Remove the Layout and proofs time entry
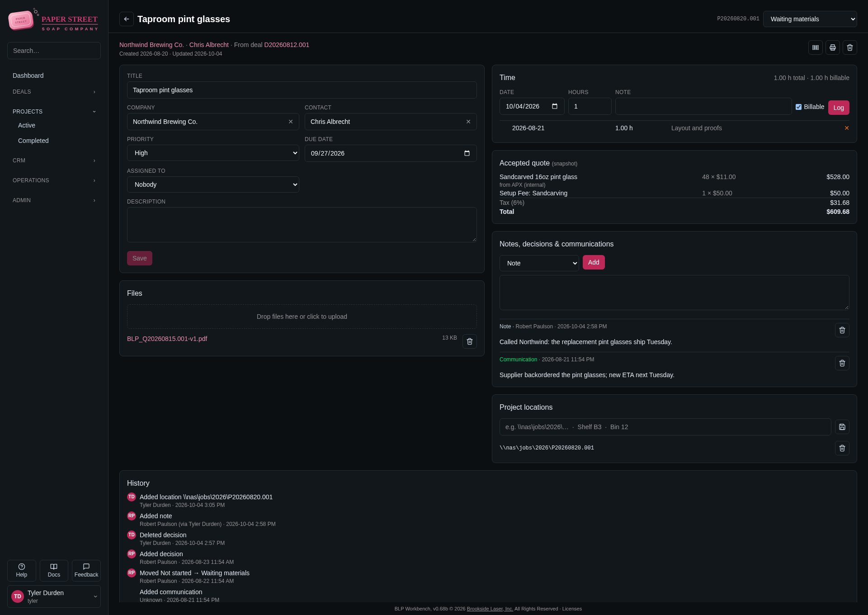 [847, 128]
